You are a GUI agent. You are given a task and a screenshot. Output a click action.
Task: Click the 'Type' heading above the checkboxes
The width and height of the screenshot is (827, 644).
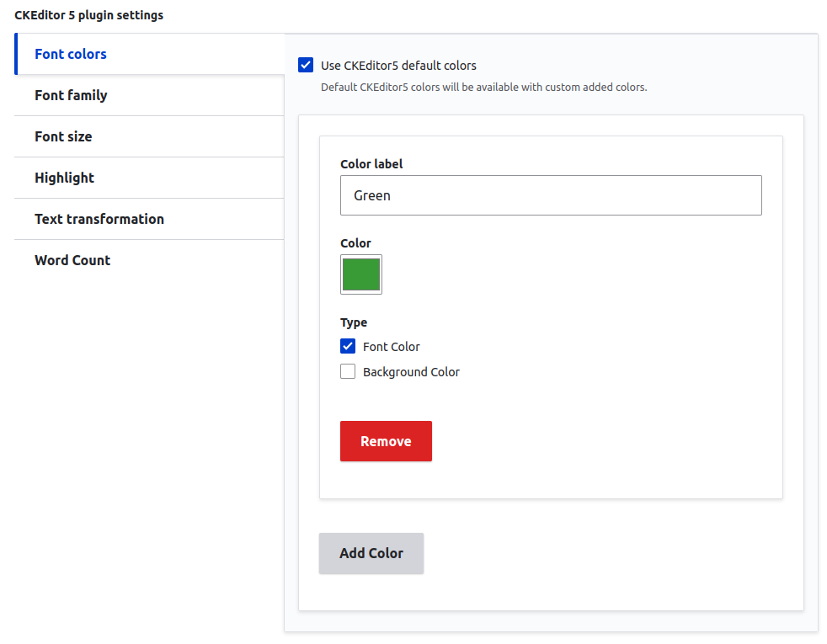click(x=354, y=322)
